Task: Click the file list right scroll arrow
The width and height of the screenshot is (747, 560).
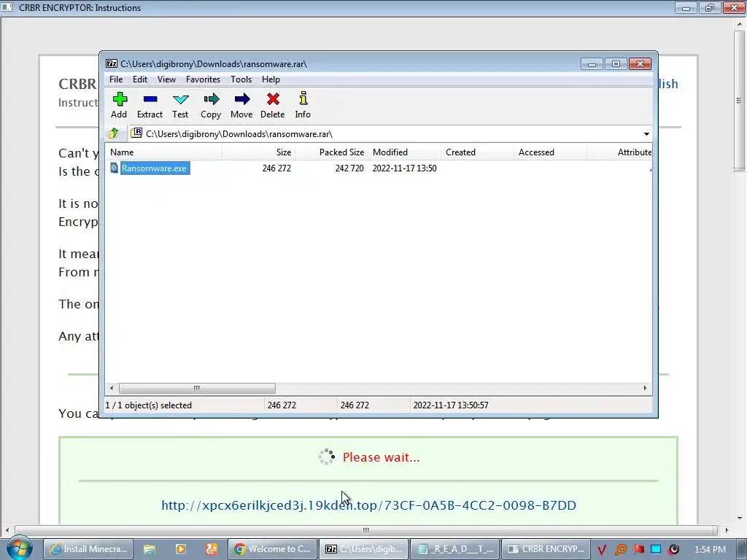Action: coord(645,388)
